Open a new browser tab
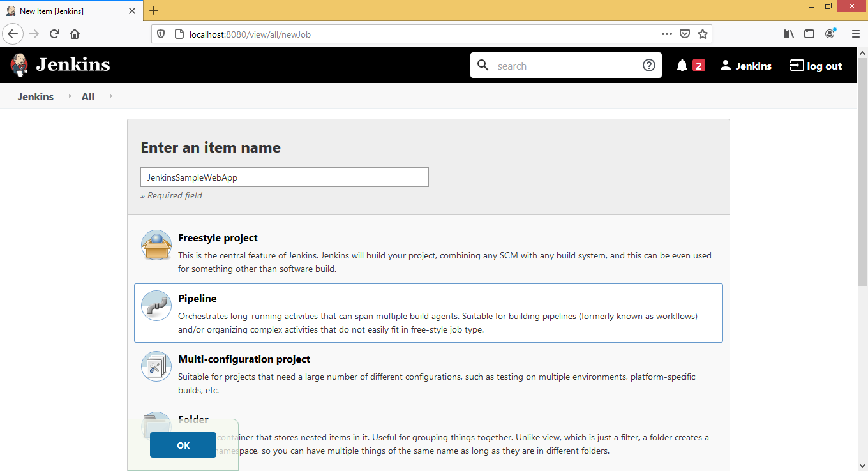The width and height of the screenshot is (868, 471). (154, 10)
